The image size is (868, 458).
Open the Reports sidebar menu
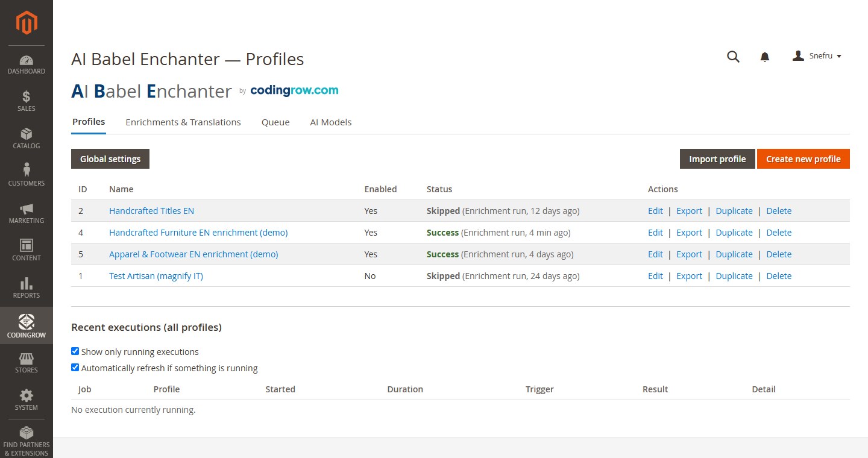click(27, 289)
